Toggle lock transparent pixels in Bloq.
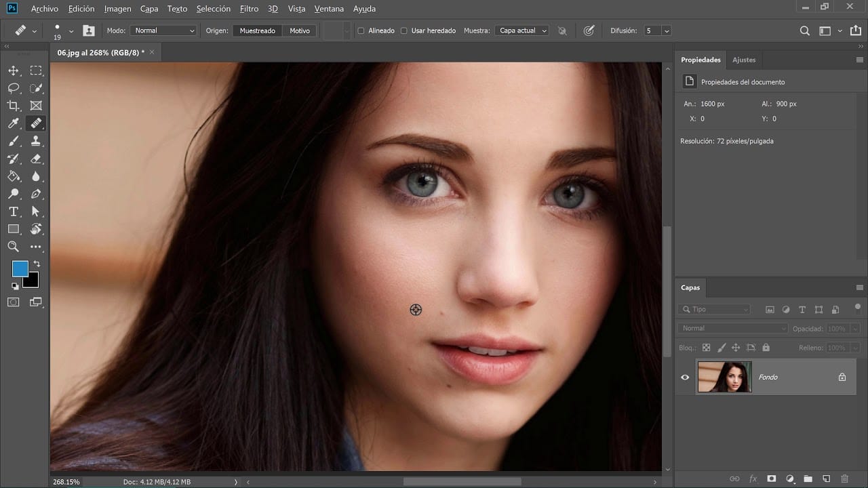This screenshot has height=488, width=868. 706,348
